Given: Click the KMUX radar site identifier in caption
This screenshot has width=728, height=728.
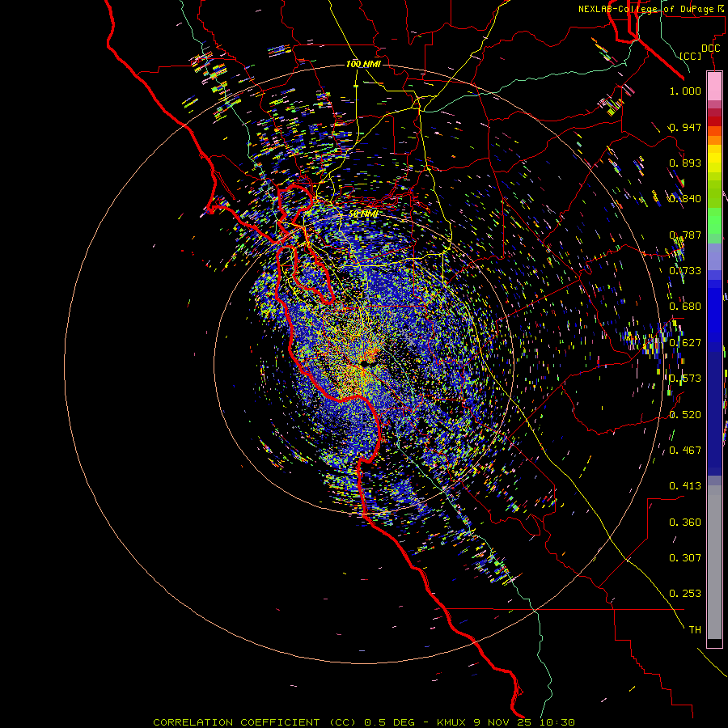Looking at the screenshot, I should [x=451, y=722].
